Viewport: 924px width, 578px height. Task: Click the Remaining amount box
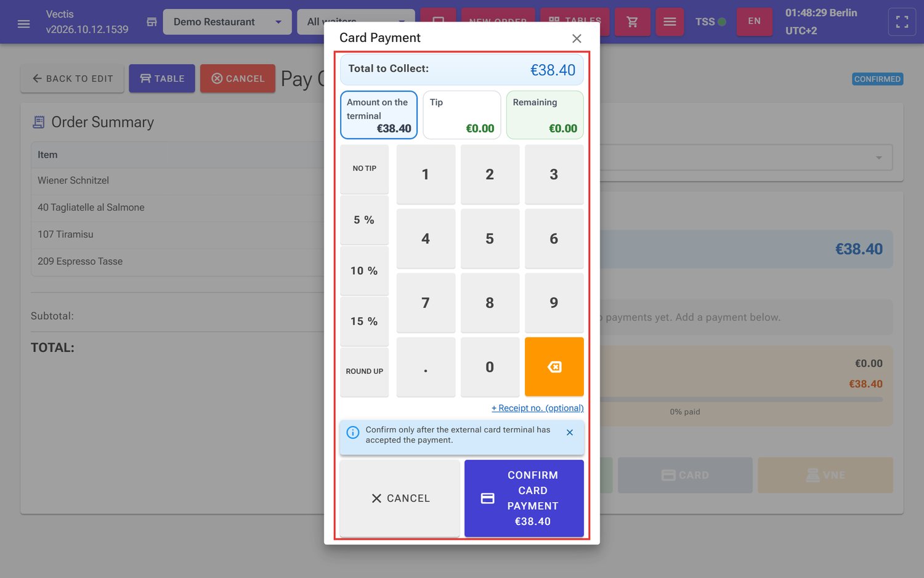545,115
